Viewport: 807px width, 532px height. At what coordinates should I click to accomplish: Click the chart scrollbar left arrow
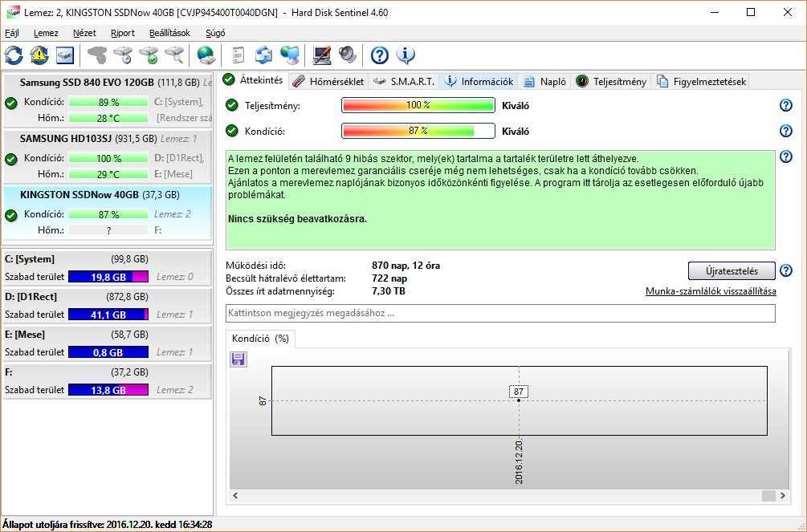click(x=235, y=495)
